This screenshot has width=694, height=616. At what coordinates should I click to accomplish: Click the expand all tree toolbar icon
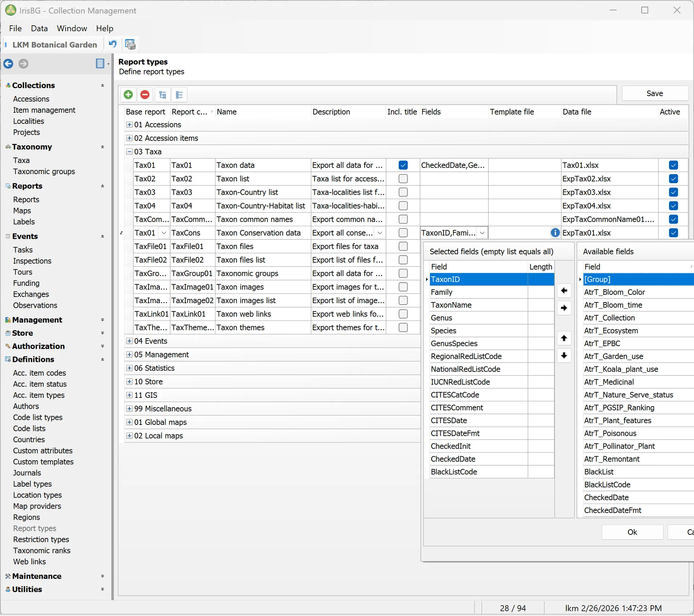pos(163,95)
